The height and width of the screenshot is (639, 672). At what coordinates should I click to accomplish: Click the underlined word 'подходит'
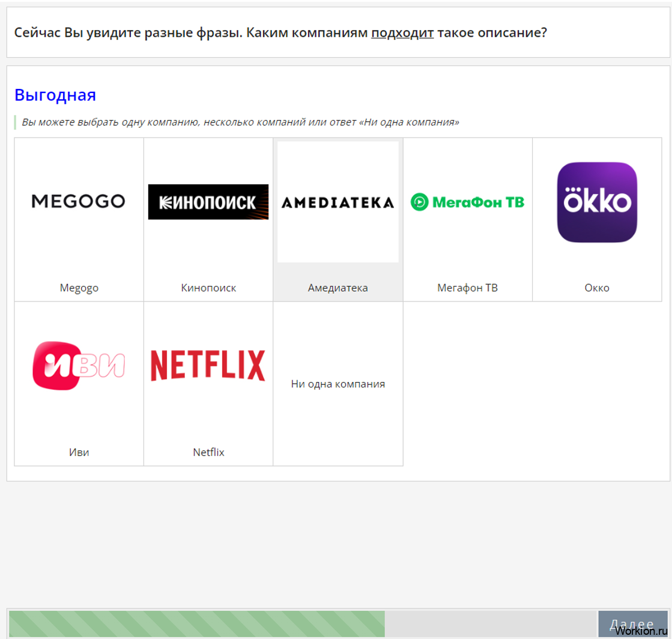click(x=402, y=32)
